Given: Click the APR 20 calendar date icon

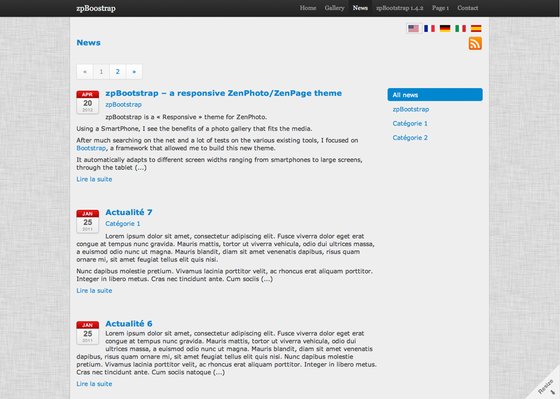Looking at the screenshot, I should (x=88, y=102).
